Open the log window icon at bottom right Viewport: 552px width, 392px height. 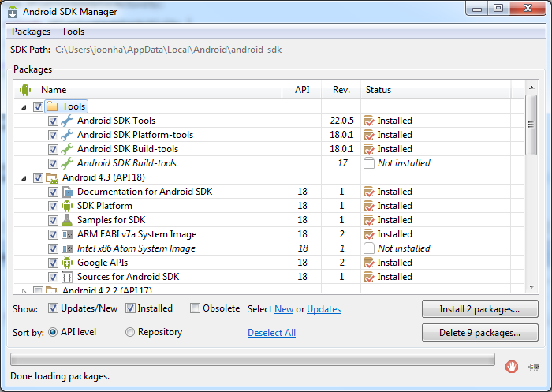coord(535,366)
